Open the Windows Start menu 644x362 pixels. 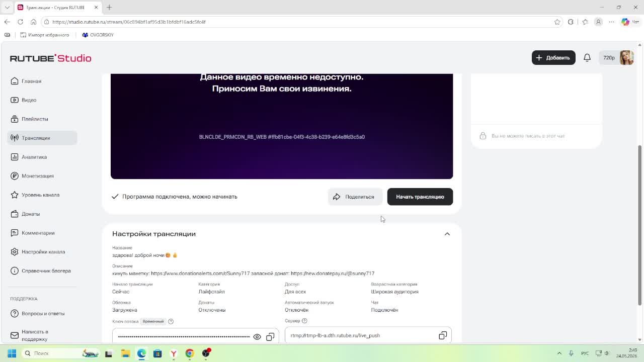(x=12, y=353)
